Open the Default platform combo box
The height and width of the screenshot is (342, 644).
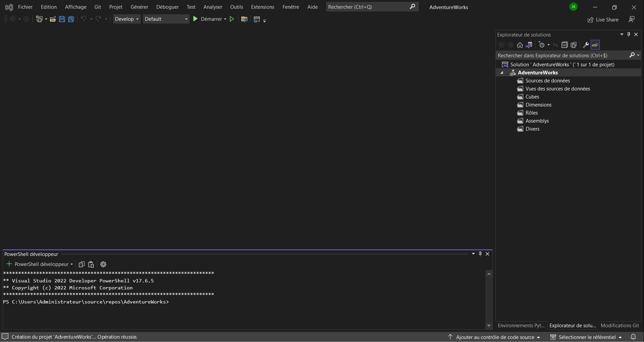point(166,19)
